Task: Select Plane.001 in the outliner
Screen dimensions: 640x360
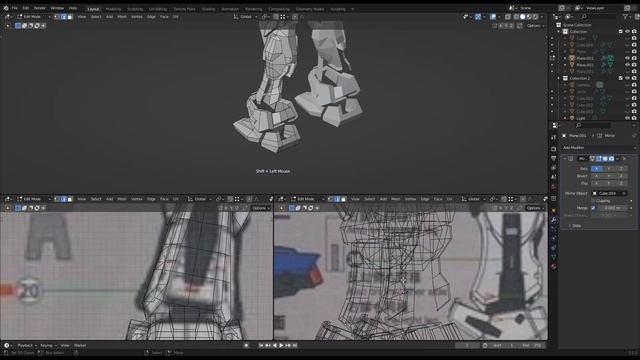Action: 585,58
